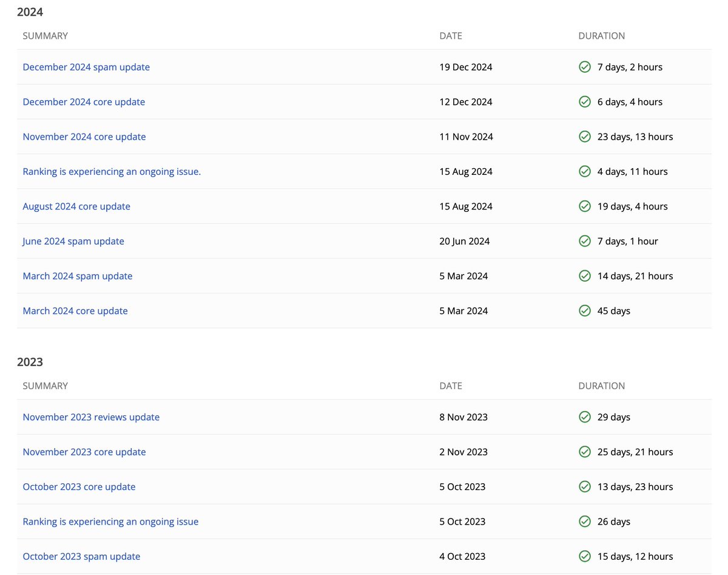Click the 19 Dec 2024 date cell
Viewport: 728px width, 575px height.
(466, 67)
